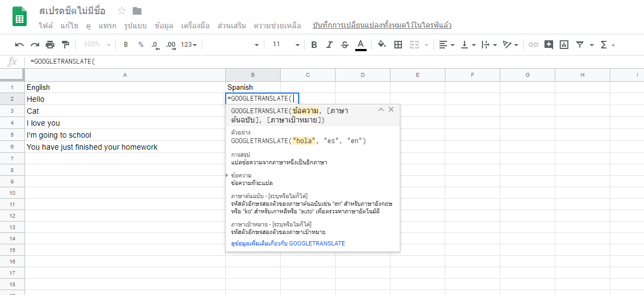
Task: Format cell as percent
Action: [141, 45]
